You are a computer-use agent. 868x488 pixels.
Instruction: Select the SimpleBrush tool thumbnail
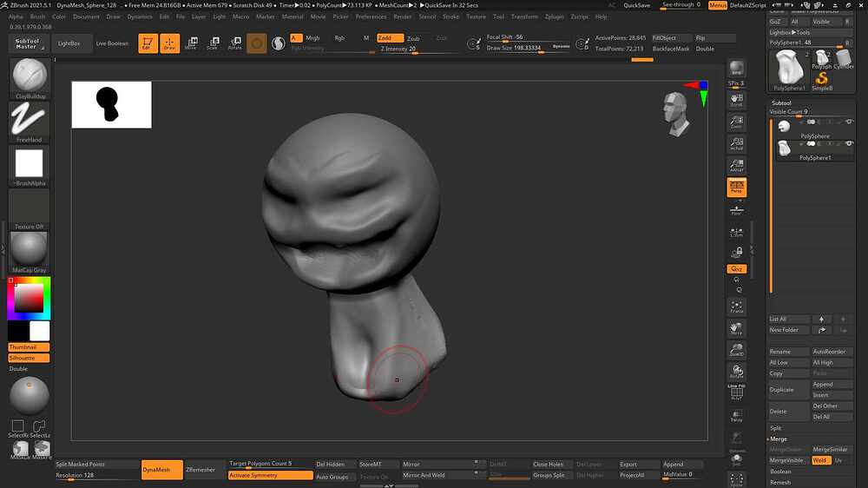coord(822,81)
